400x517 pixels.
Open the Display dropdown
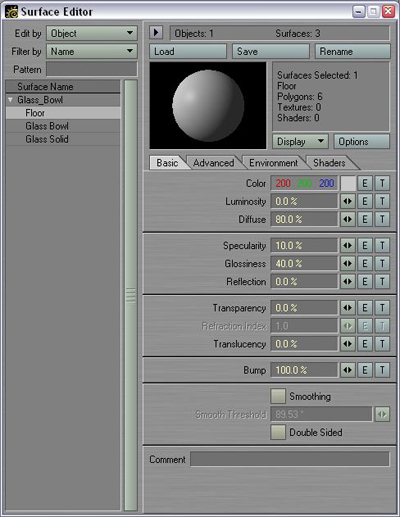(300, 142)
